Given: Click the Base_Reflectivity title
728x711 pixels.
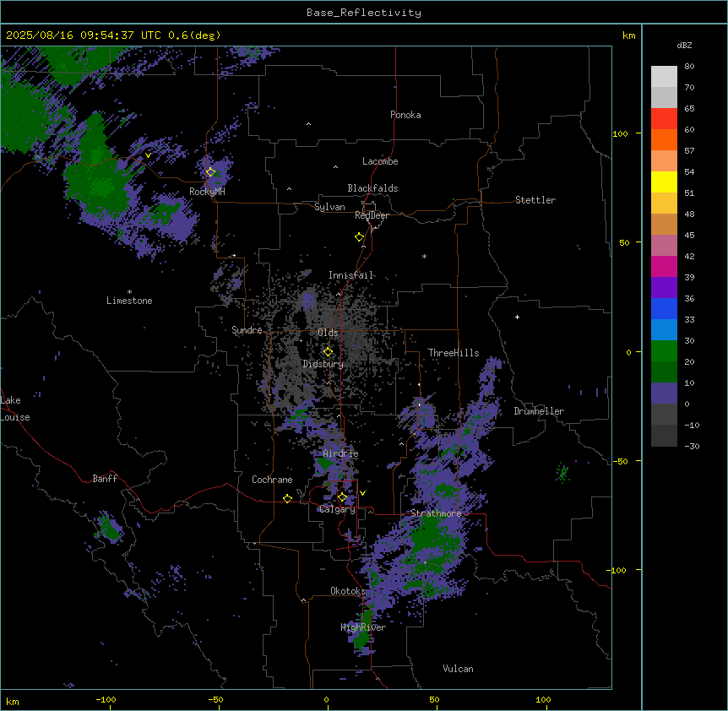Looking at the screenshot, I should (364, 13).
